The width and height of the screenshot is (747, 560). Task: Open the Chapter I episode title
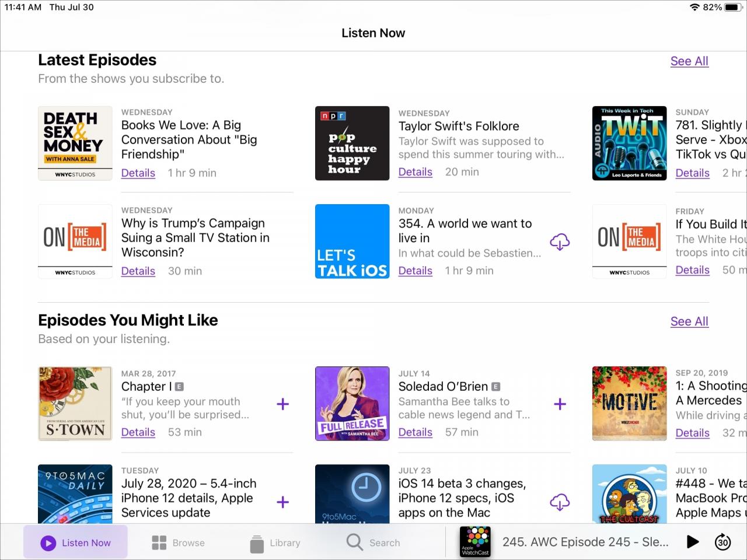click(x=146, y=387)
